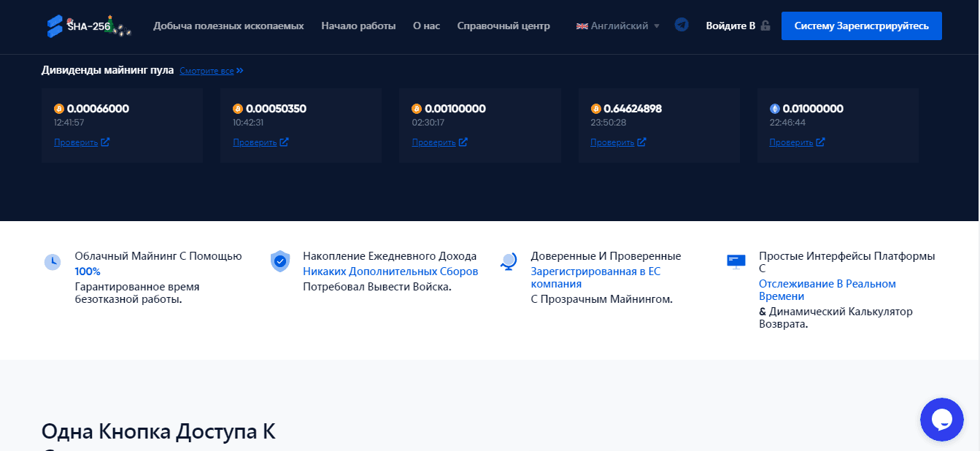Click the SHA-256 logo icon

click(55, 26)
